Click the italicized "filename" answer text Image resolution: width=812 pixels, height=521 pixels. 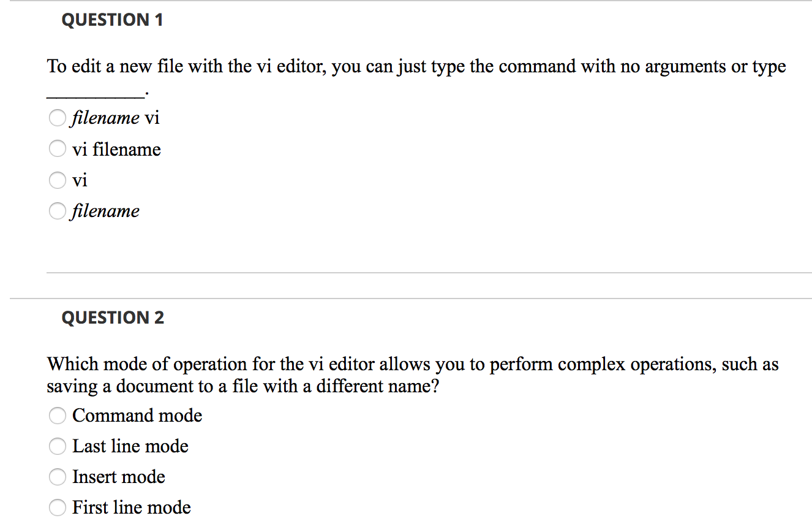click(105, 211)
